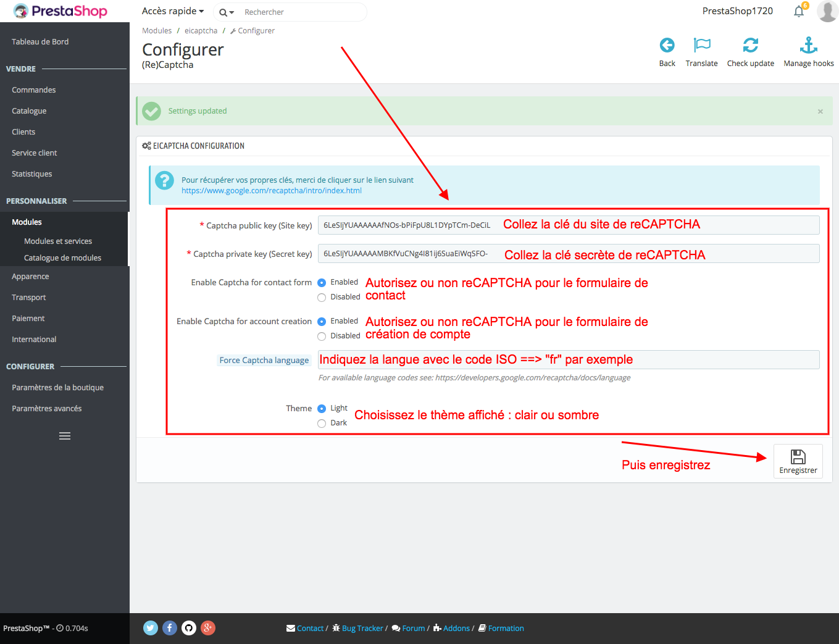Open the notifications bell icon
The height and width of the screenshot is (644, 839).
coord(799,11)
